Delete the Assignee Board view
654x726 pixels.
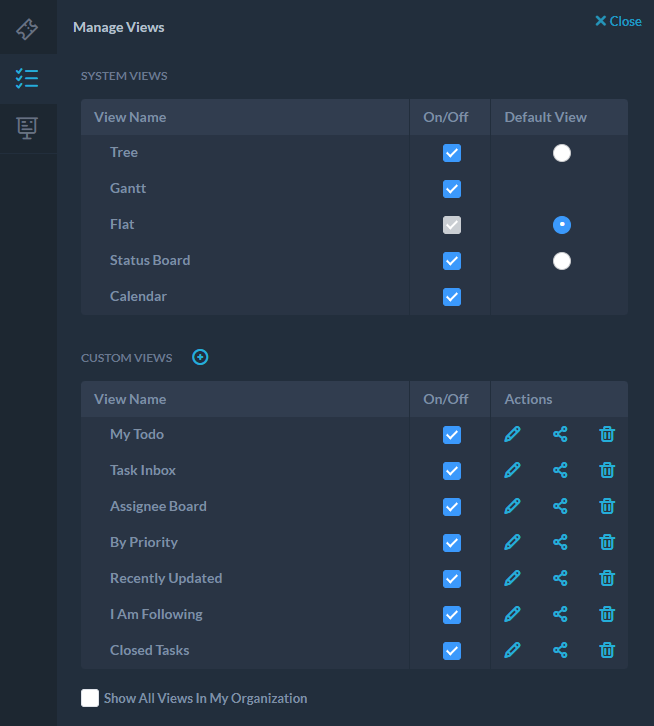tap(607, 506)
